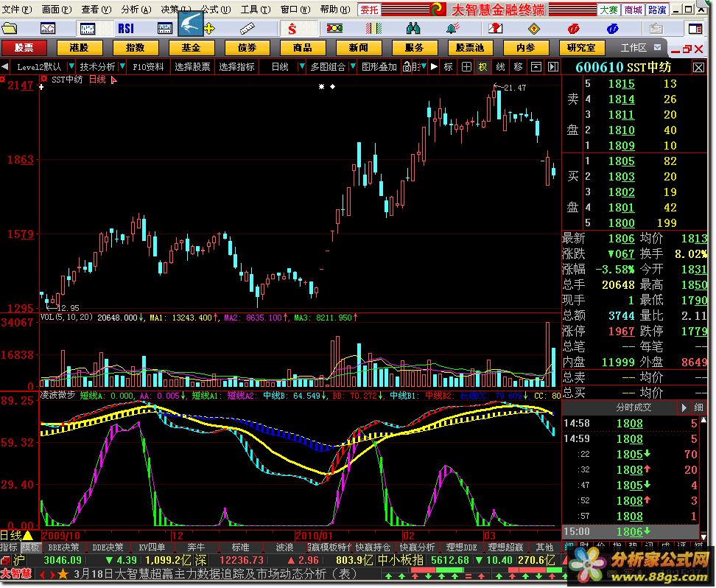Image resolution: width=716 pixels, height=588 pixels.
Task: Open the alarm bell alert tool
Action: click(x=452, y=28)
